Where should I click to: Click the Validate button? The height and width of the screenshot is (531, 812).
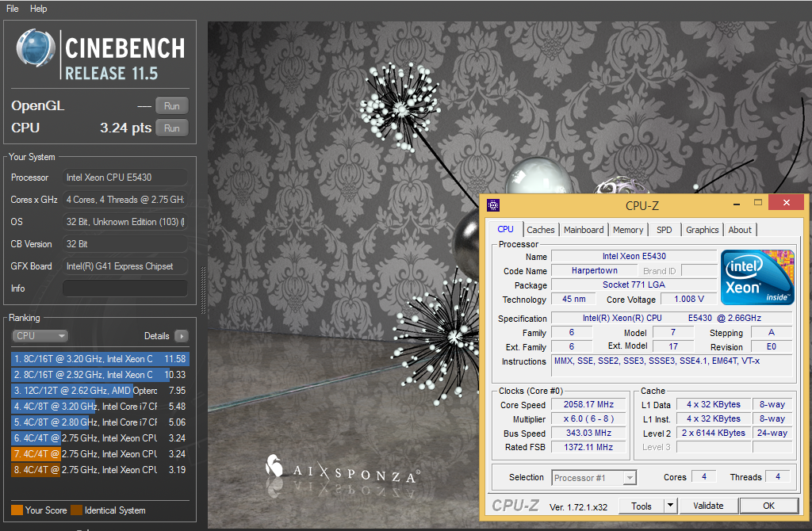708,506
